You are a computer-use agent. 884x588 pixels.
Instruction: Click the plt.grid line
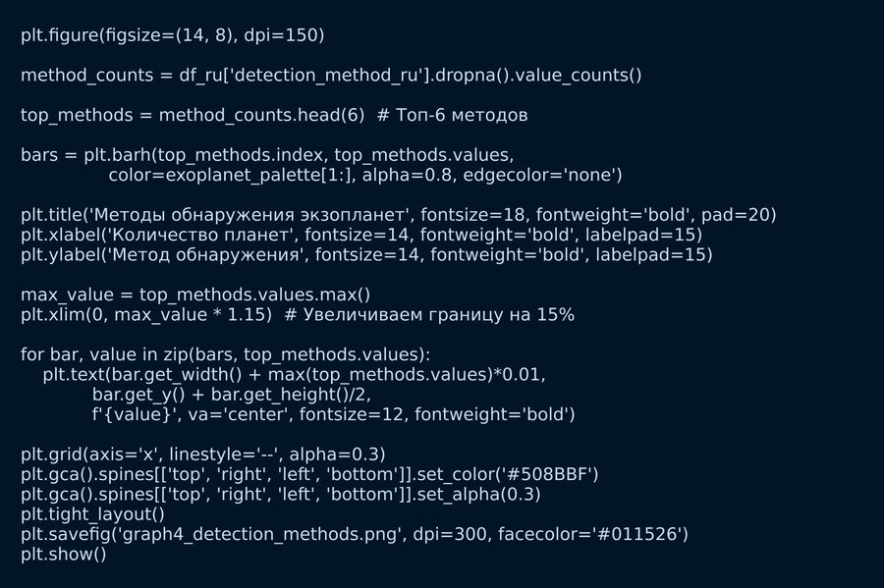202,454
